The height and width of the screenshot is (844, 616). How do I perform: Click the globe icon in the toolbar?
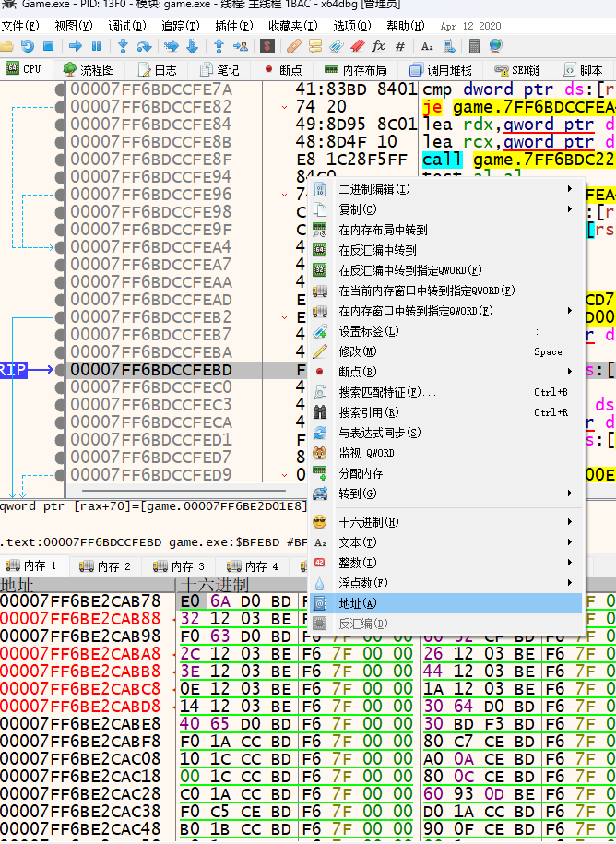click(x=495, y=46)
